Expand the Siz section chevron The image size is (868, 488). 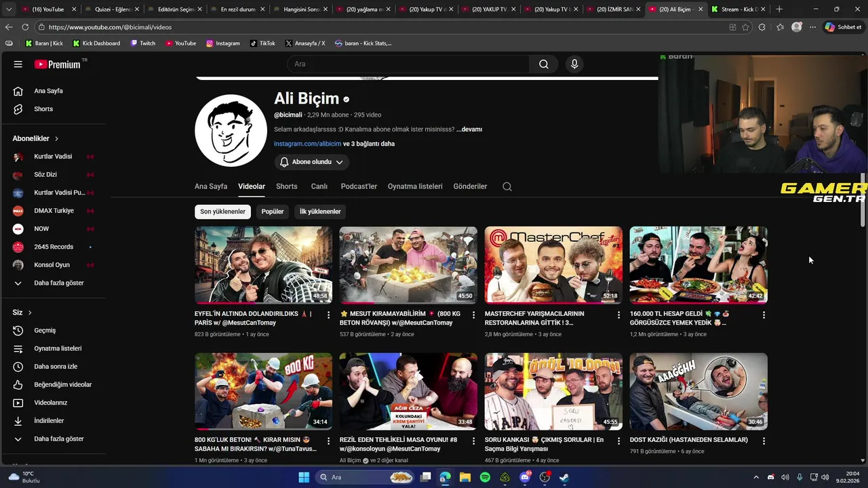click(30, 312)
